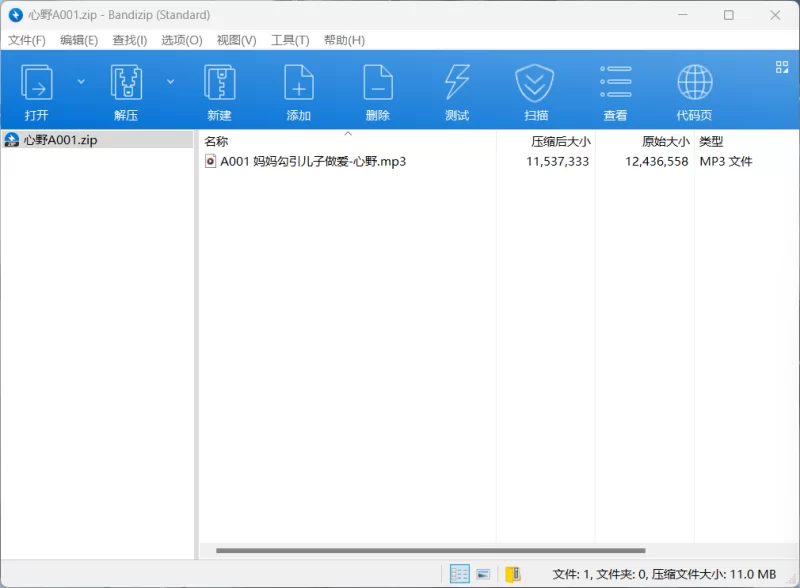Sort by the 原始大小 column header
Image resolution: width=800 pixels, height=588 pixels.
[x=665, y=141]
